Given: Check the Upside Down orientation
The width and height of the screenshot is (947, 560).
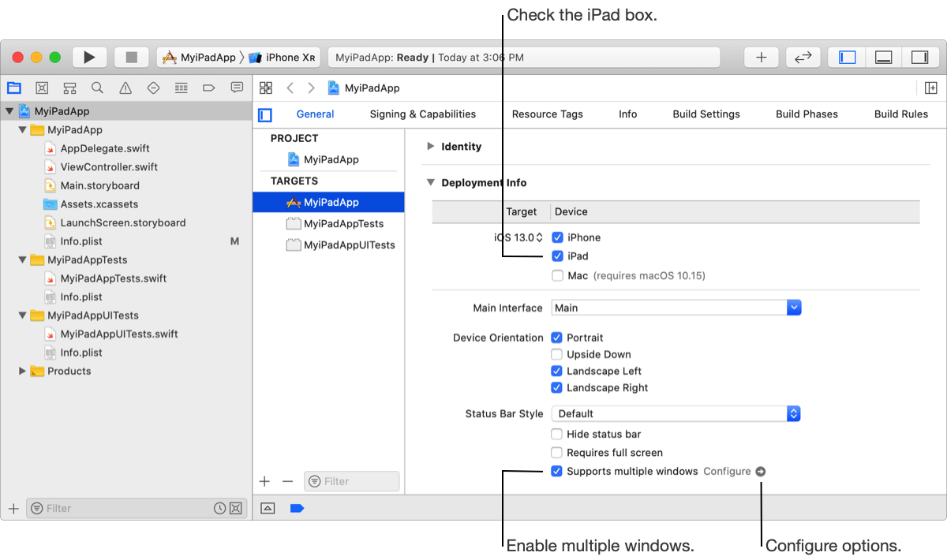Looking at the screenshot, I should pyautogui.click(x=557, y=355).
